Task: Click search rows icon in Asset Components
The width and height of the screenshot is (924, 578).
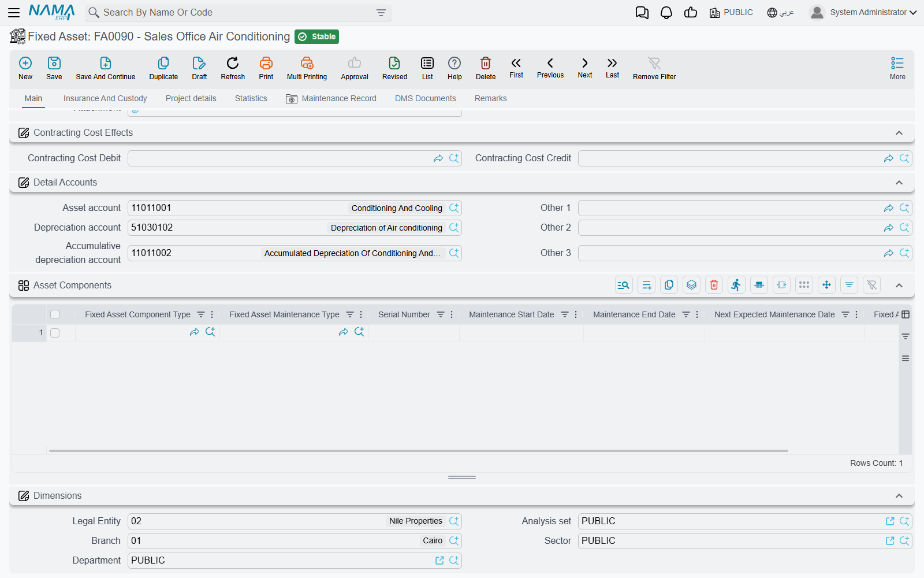Action: (624, 285)
